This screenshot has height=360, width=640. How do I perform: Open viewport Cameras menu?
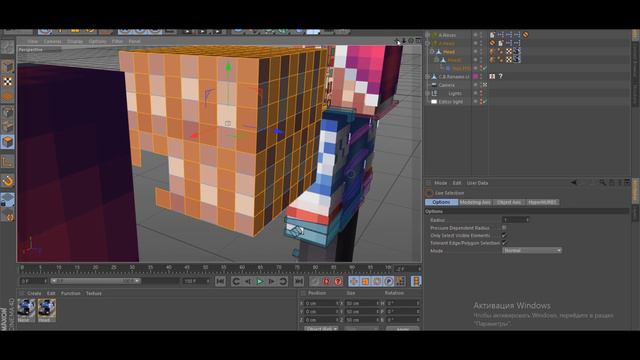(53, 41)
